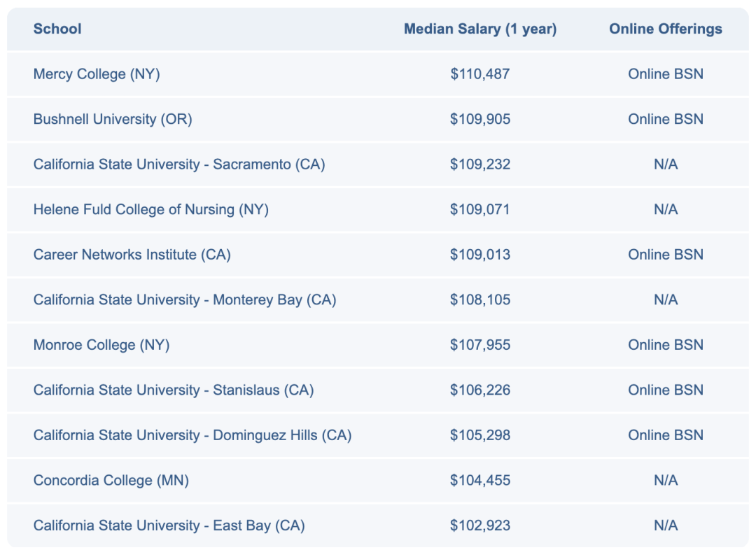Viewport: 756px width, 557px height.
Task: Click Online BSN in Monroe College row
Action: 665,345
